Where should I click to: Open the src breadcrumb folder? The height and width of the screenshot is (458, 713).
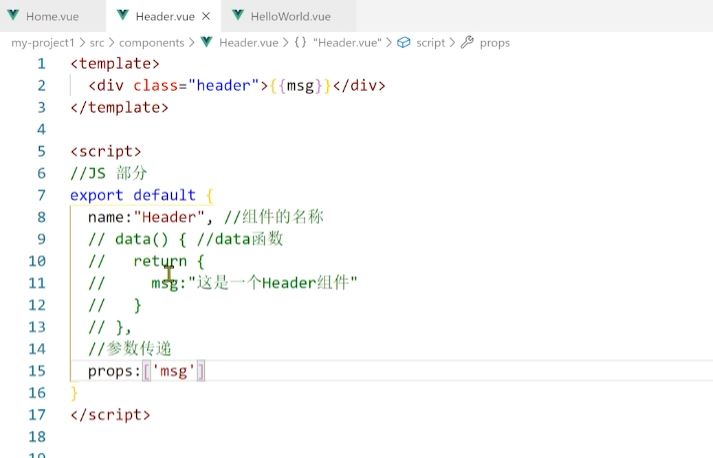[97, 43]
